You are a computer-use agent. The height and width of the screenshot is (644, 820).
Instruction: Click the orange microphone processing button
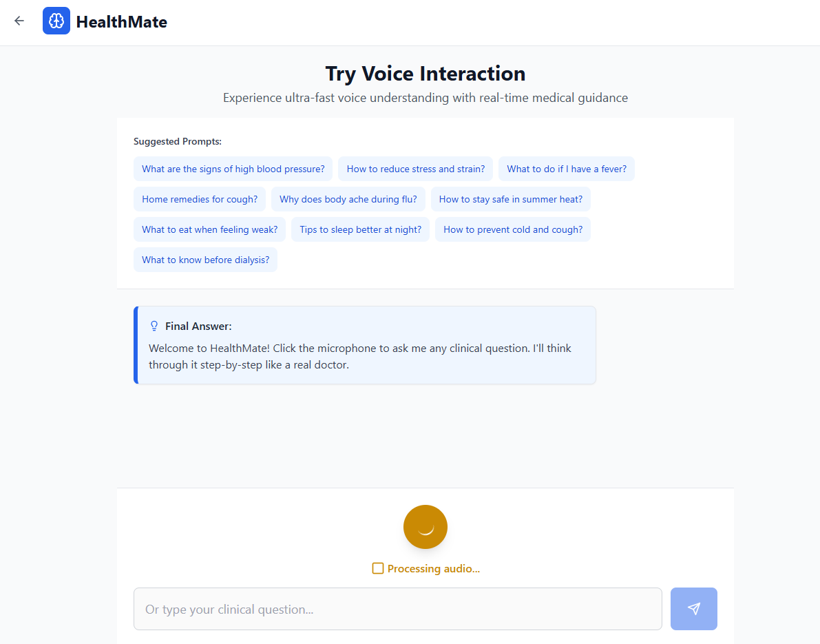(x=425, y=527)
